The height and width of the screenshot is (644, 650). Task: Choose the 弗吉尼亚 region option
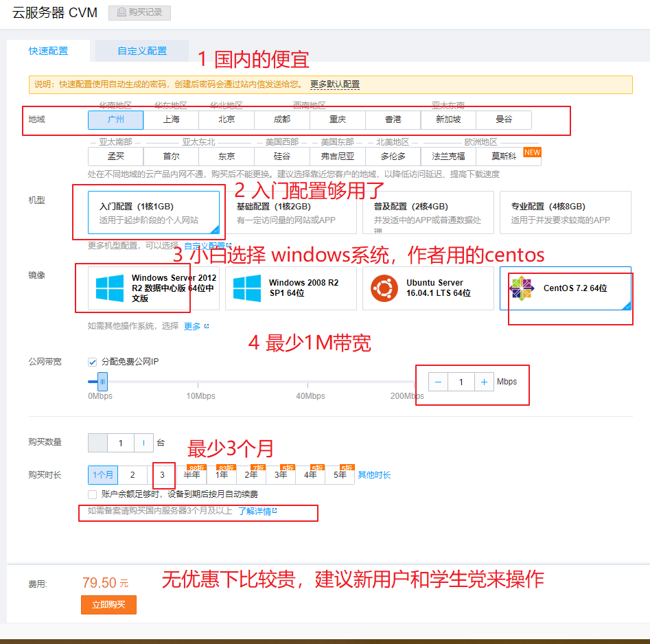[338, 157]
